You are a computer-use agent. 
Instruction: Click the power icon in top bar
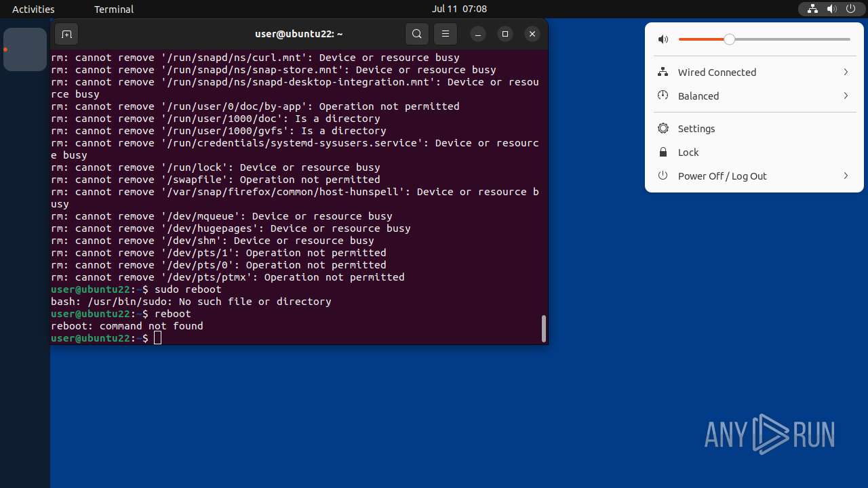click(x=851, y=9)
